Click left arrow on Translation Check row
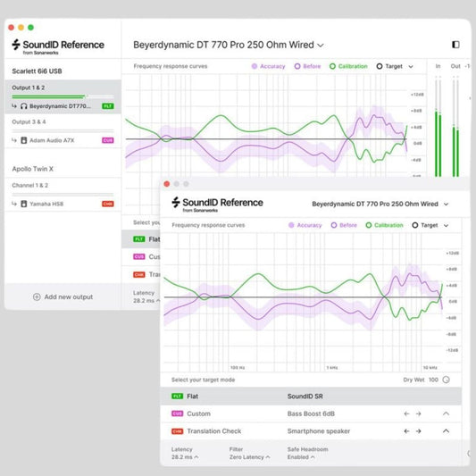This screenshot has height=476, width=476. click(x=406, y=431)
